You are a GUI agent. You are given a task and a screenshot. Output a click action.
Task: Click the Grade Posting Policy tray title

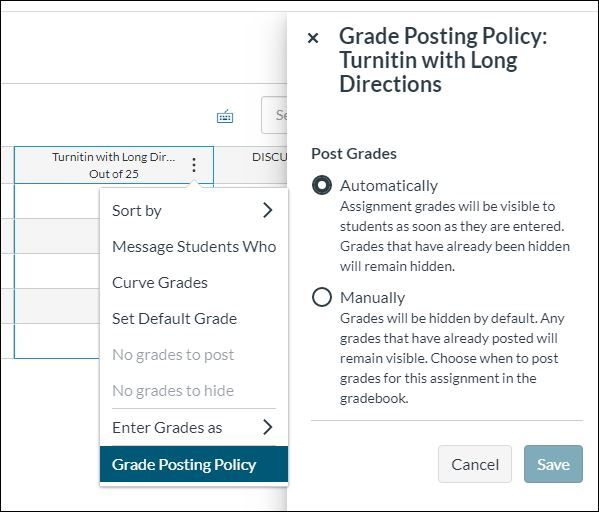click(443, 60)
